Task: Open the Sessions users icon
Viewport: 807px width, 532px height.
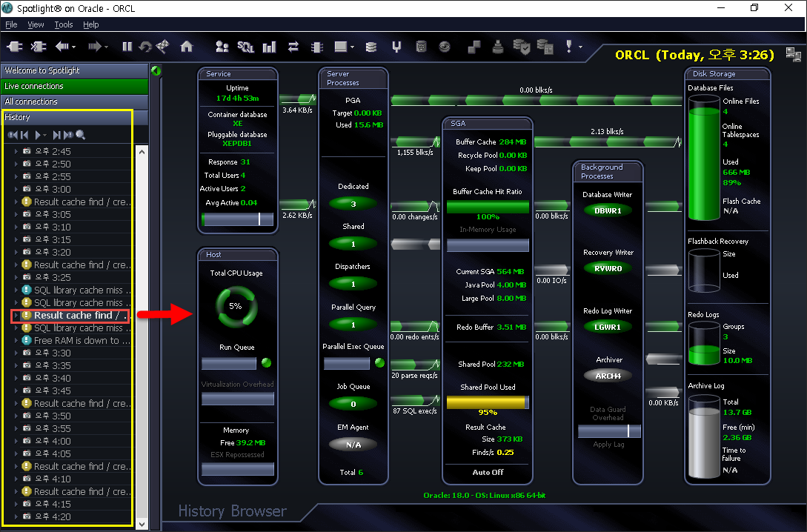Action: click(222, 47)
